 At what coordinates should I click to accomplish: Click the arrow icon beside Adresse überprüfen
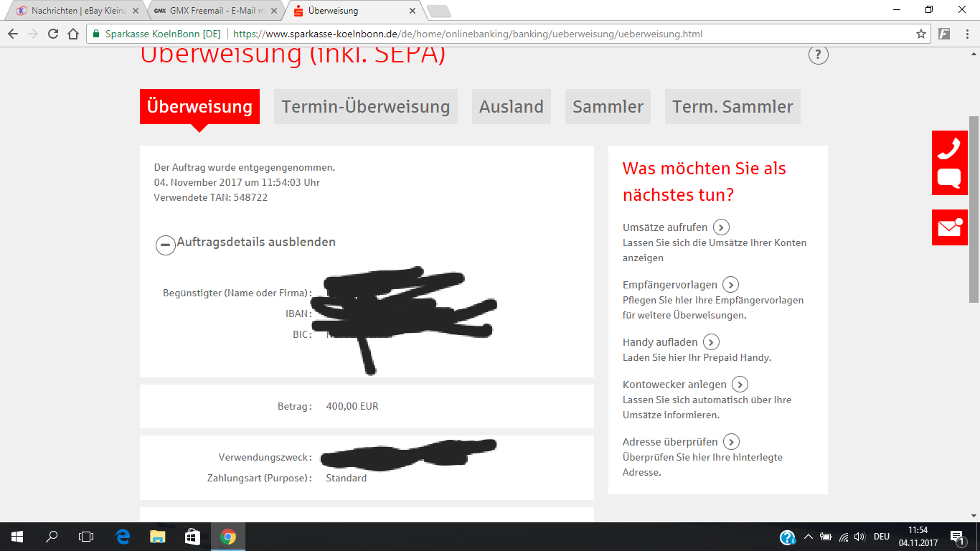click(731, 442)
